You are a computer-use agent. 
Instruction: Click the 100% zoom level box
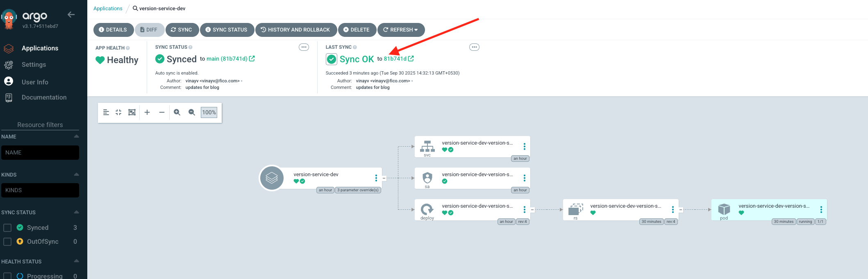pos(209,112)
